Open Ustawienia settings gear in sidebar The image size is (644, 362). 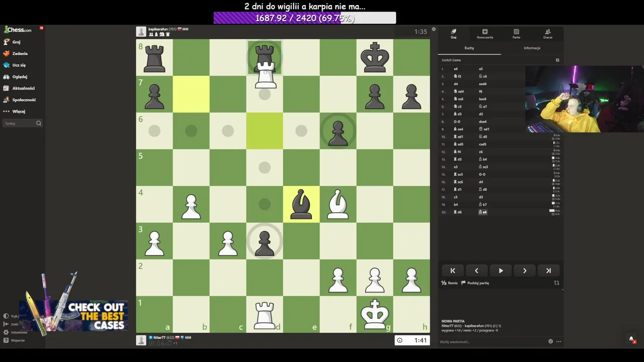pos(16,332)
